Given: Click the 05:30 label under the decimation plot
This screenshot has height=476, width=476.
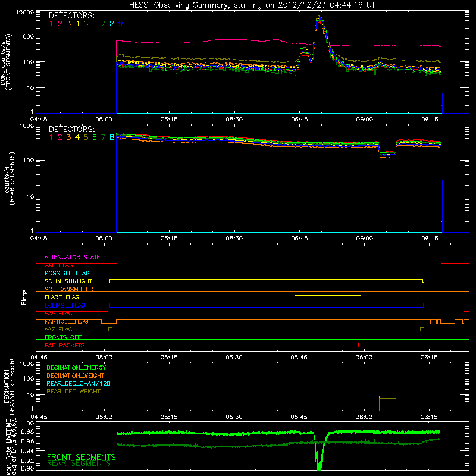Looking at the screenshot, I should pyautogui.click(x=234, y=417).
